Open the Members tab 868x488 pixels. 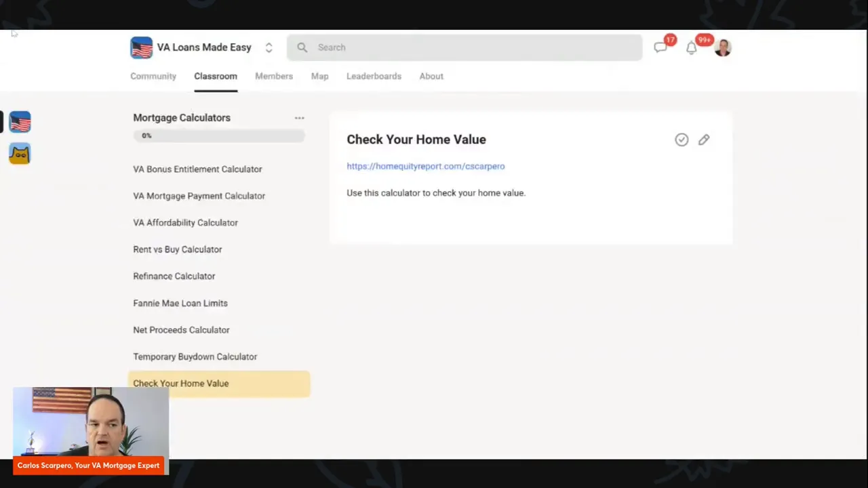tap(274, 76)
